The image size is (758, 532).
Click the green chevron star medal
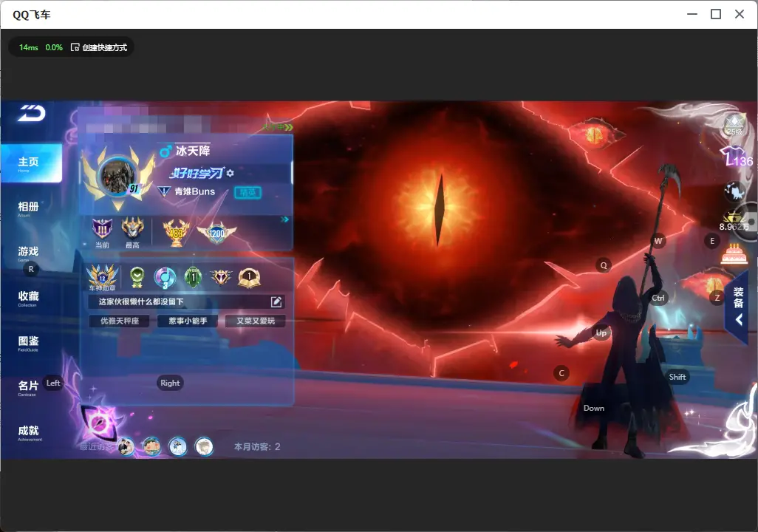pyautogui.click(x=137, y=278)
